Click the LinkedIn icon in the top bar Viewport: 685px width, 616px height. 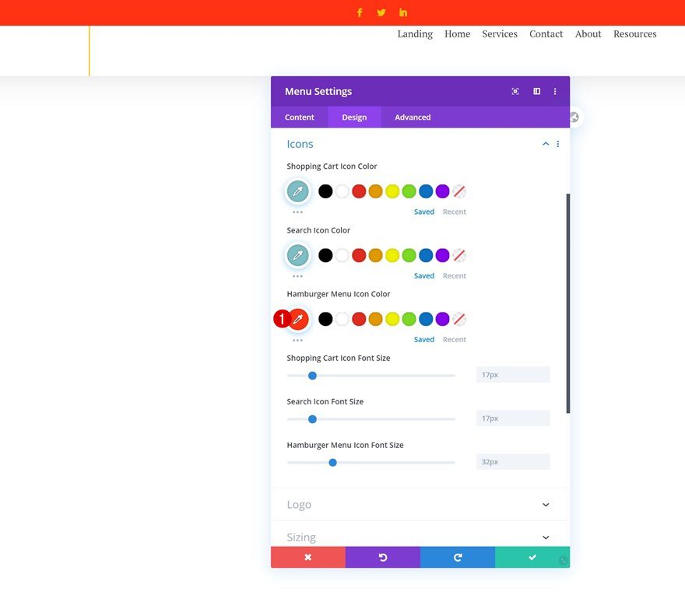click(x=402, y=12)
